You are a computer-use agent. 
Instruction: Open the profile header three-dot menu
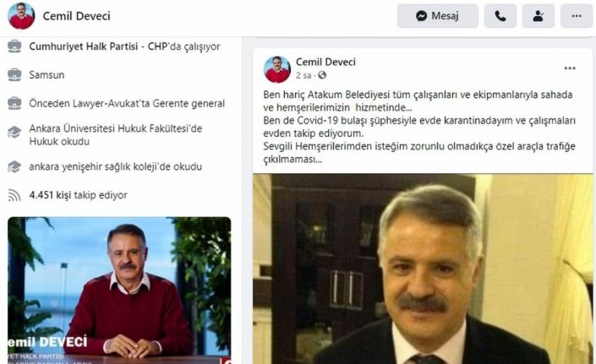(x=577, y=16)
